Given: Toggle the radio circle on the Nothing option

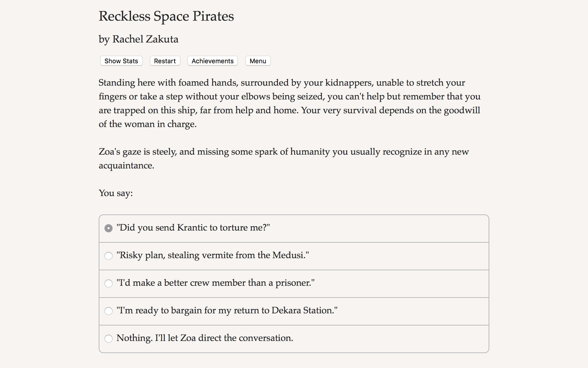Looking at the screenshot, I should [x=108, y=338].
